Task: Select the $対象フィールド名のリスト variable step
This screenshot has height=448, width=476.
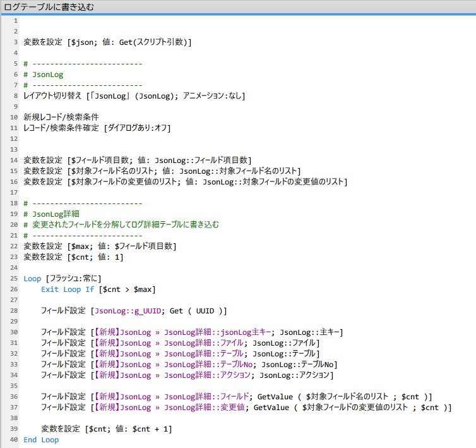Action: 162,171
